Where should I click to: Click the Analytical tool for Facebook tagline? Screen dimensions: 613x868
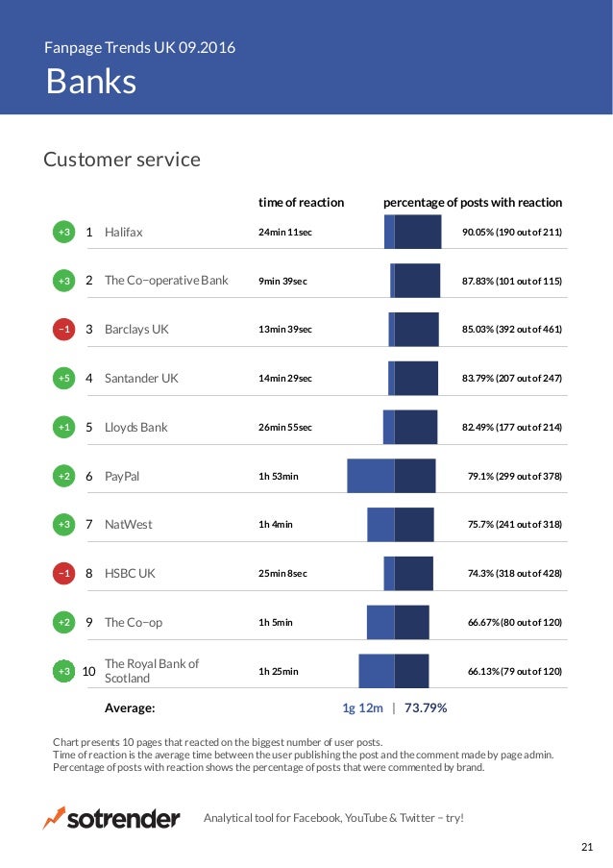[x=333, y=818]
